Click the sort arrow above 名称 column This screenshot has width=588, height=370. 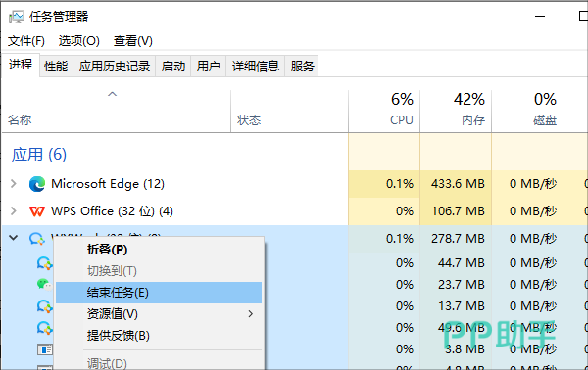pyautogui.click(x=112, y=94)
